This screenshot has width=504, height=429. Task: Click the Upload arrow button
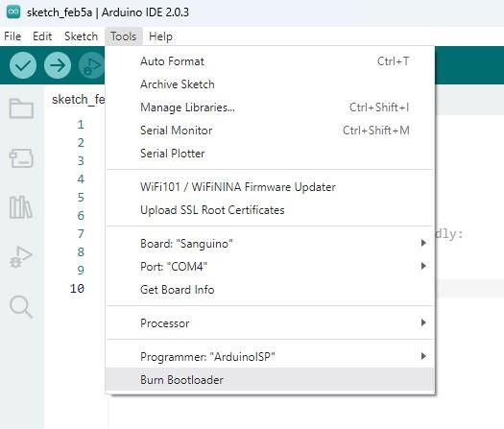click(58, 65)
